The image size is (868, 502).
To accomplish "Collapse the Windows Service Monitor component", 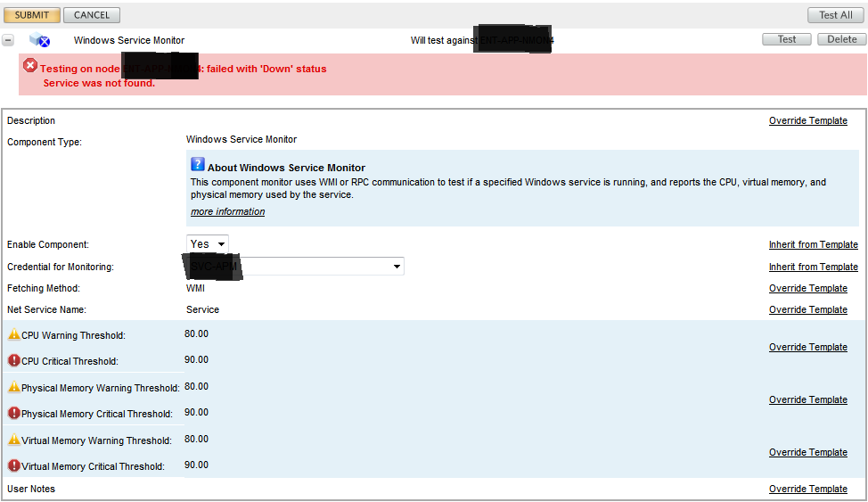I will point(8,40).
